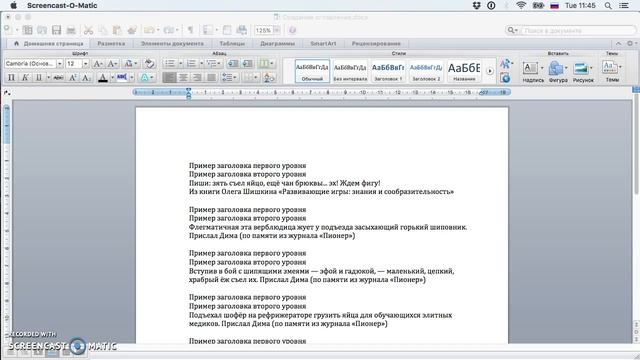The height and width of the screenshot is (360, 640).
Task: Toggle strikethrough formatting
Action: coord(58,77)
